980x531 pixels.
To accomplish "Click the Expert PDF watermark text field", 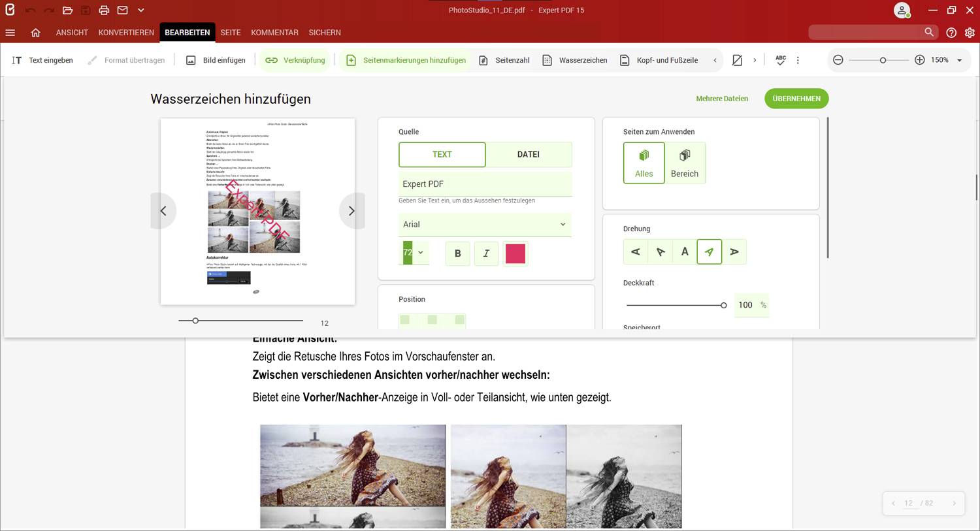I will click(x=485, y=184).
